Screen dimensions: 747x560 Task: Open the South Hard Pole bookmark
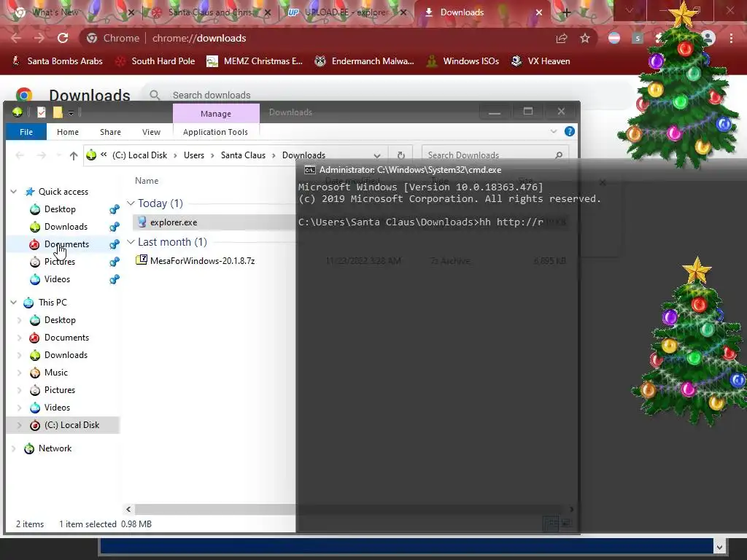coord(155,61)
